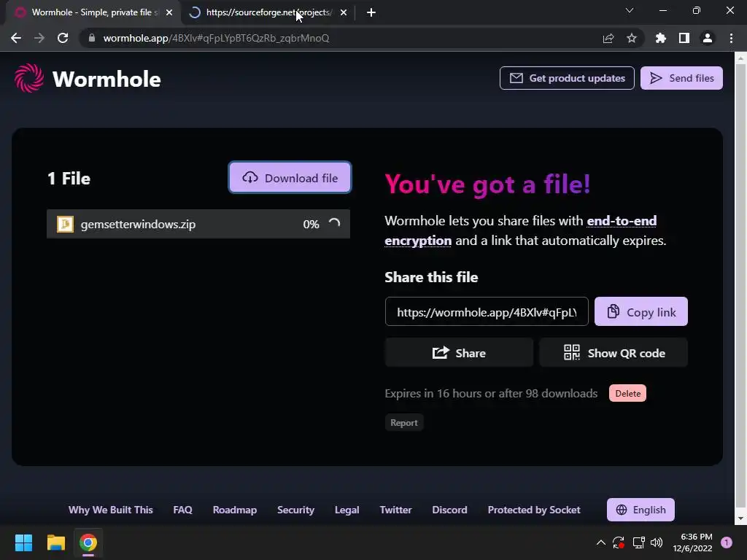Click the Download file button

[290, 178]
